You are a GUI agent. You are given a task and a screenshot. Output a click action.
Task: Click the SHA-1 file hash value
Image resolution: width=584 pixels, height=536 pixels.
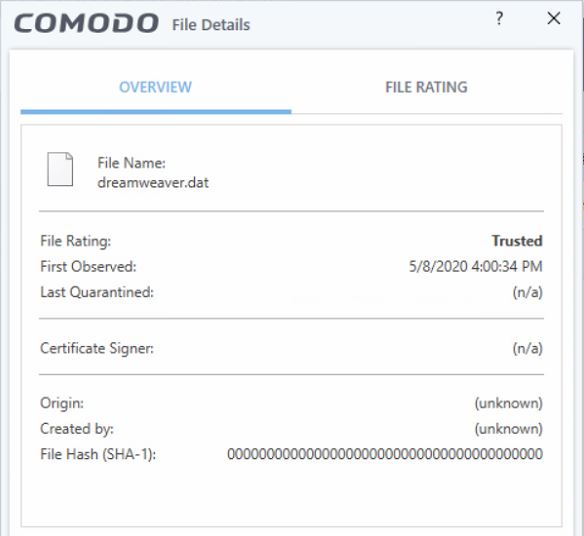click(385, 454)
